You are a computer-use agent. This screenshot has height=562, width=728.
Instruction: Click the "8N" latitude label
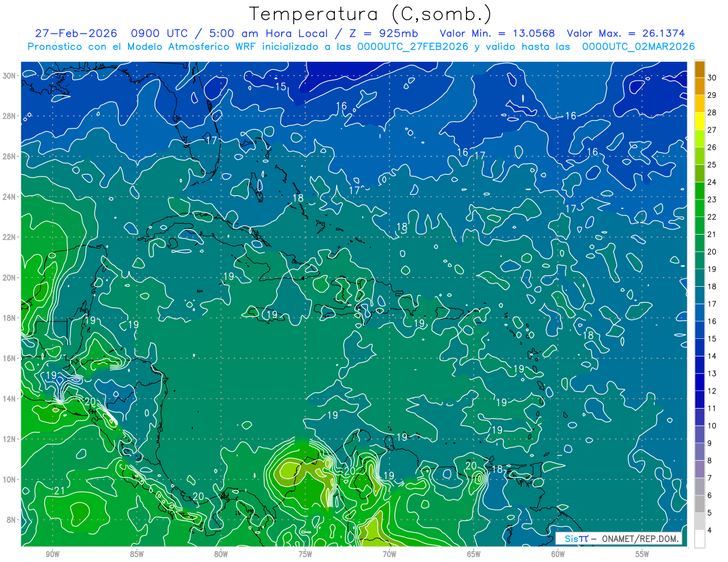(12, 520)
